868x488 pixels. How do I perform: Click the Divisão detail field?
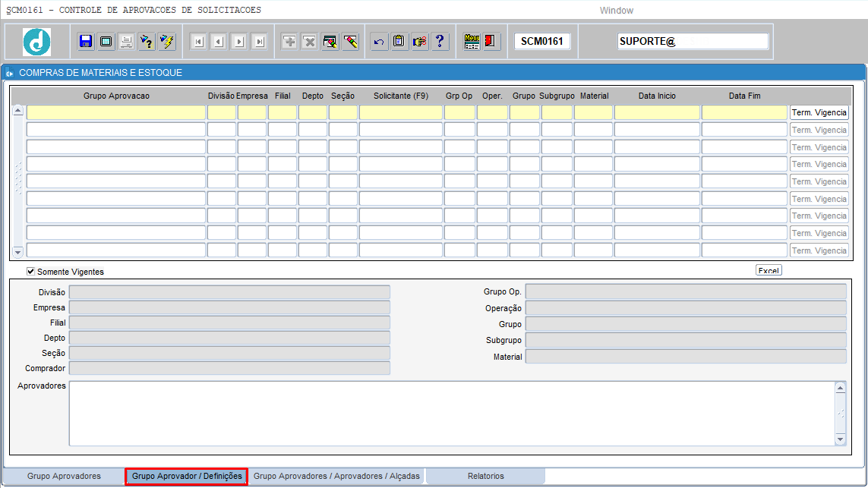(x=230, y=292)
